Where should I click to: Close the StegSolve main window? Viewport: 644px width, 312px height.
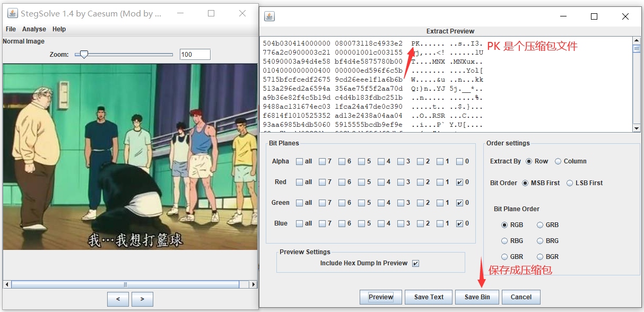[x=242, y=14]
